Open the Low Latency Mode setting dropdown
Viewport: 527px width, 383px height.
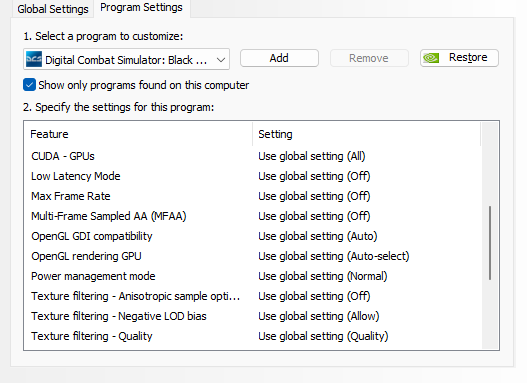click(314, 176)
